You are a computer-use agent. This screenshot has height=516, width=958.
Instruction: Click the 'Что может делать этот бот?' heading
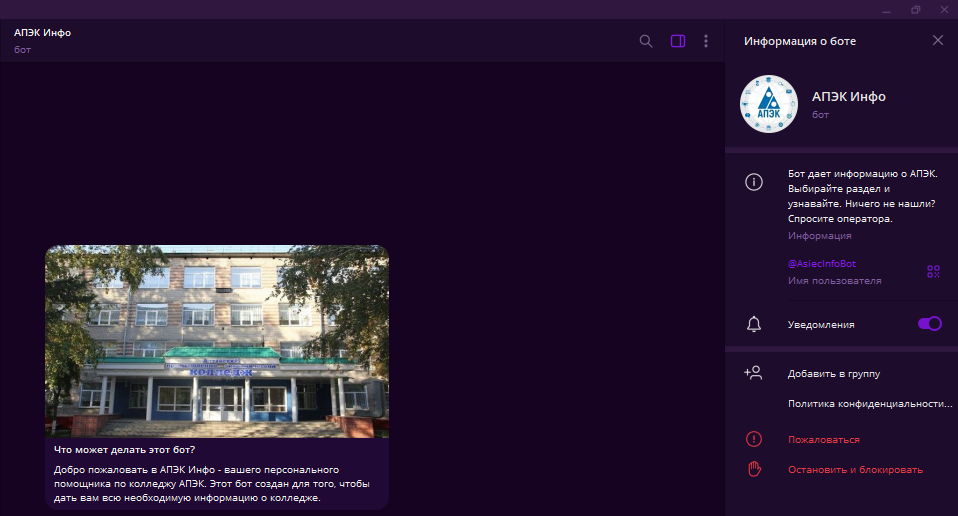coord(125,450)
